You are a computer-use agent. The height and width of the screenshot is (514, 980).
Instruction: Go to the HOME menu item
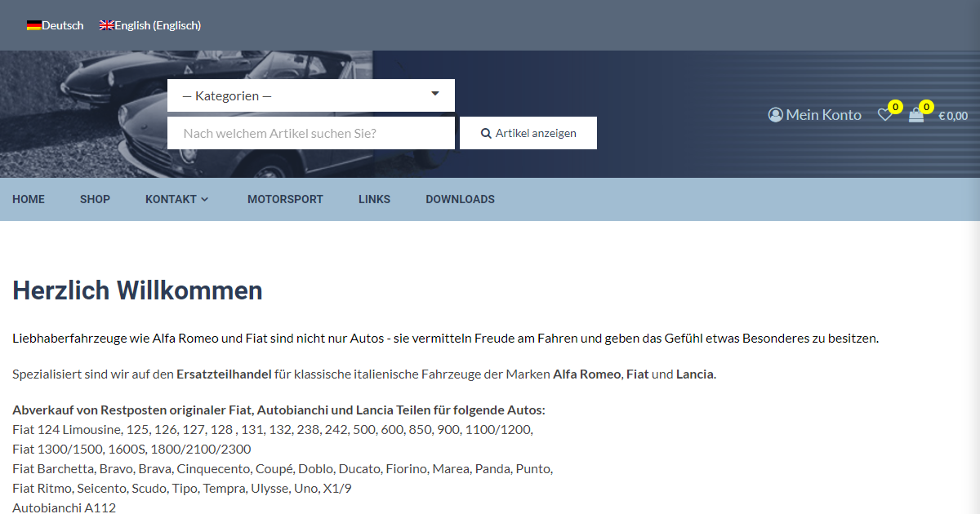pyautogui.click(x=29, y=199)
